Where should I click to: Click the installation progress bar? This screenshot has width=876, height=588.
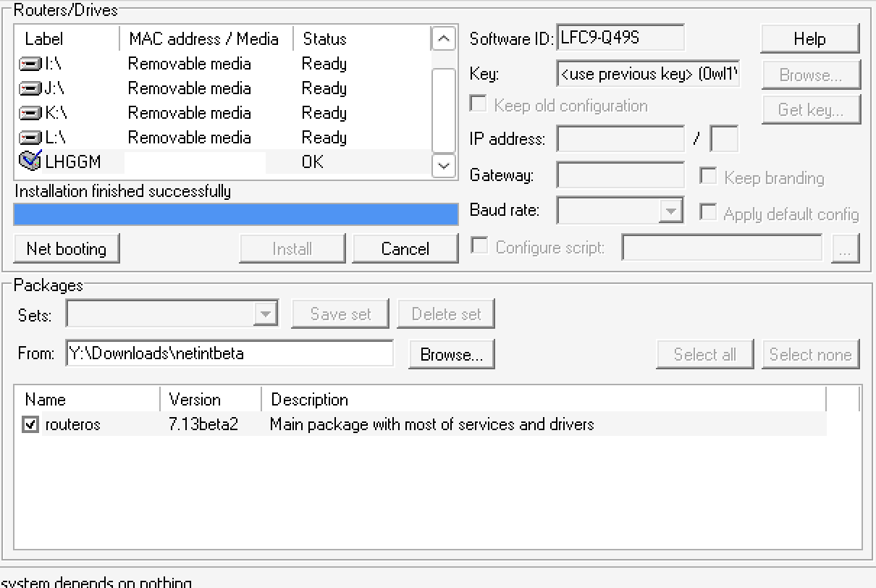(x=235, y=214)
